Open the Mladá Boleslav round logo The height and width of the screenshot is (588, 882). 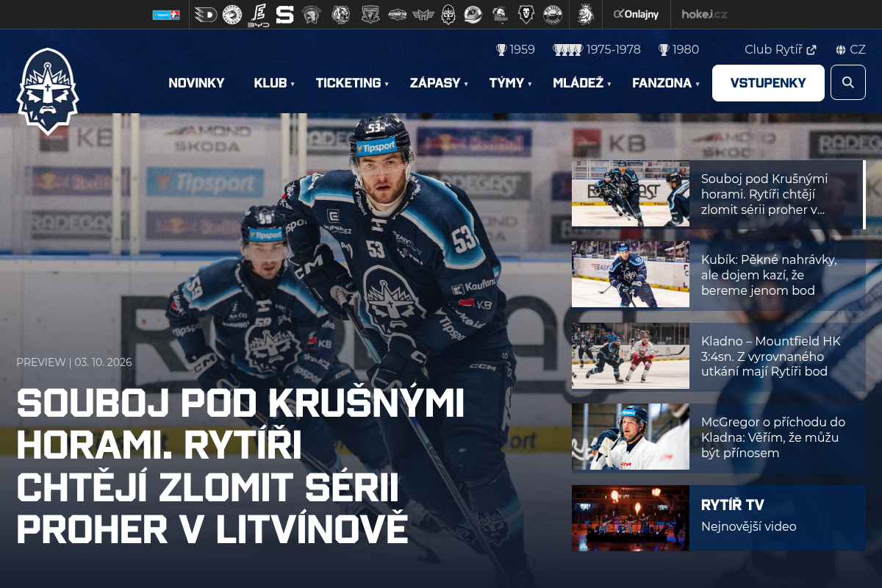[473, 14]
